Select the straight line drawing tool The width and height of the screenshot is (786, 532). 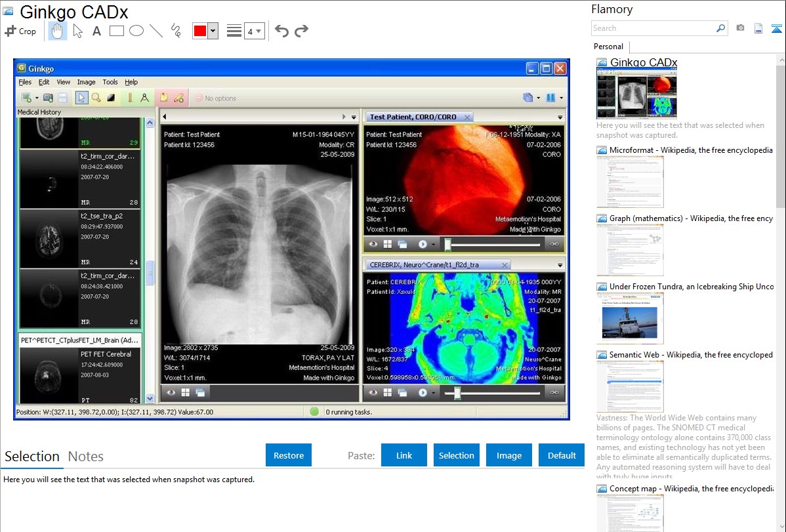[x=156, y=31]
